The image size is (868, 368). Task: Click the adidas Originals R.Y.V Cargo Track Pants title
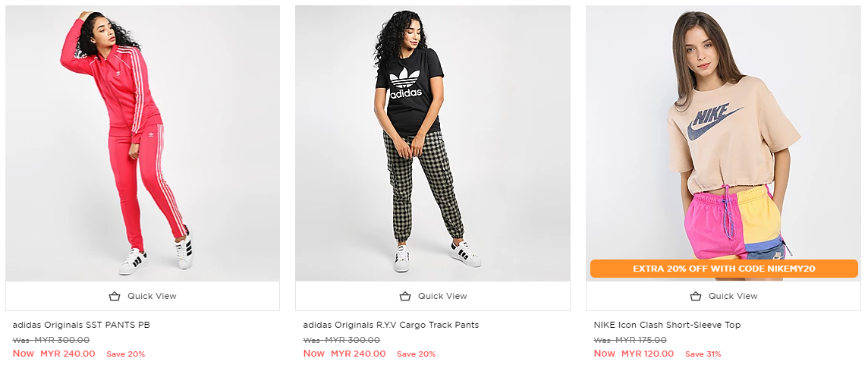pos(391,325)
